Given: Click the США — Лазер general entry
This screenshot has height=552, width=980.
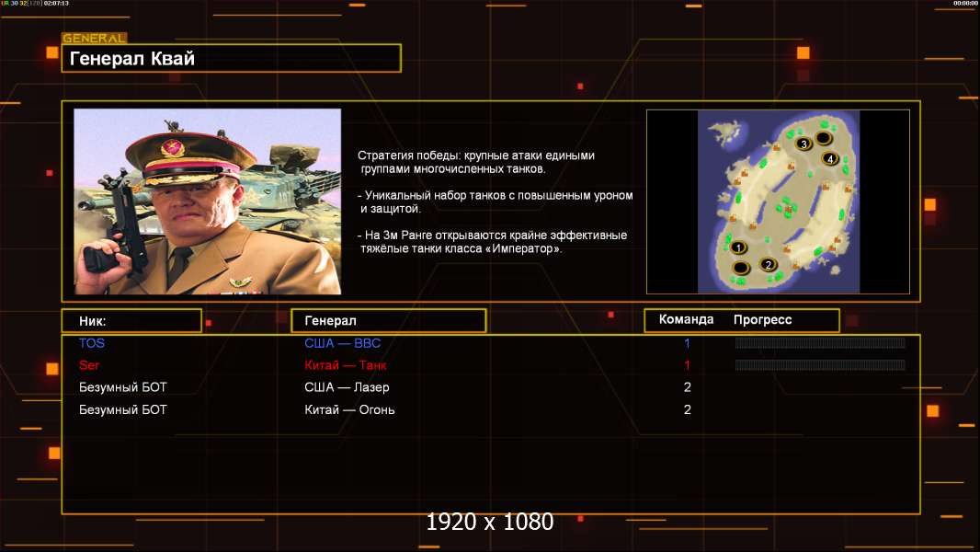Looking at the screenshot, I should point(347,387).
